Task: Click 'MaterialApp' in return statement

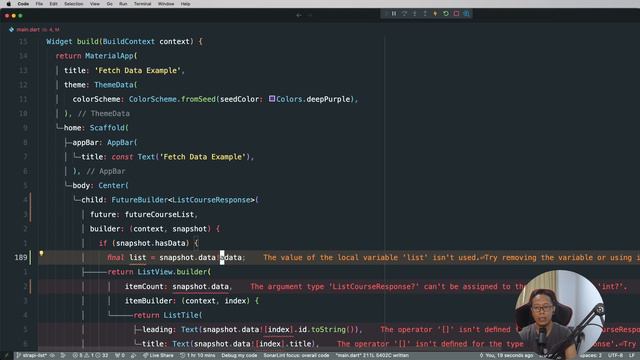Action: (109, 56)
